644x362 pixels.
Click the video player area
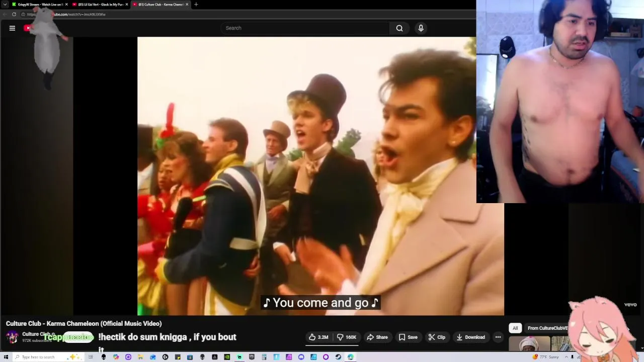click(320, 176)
